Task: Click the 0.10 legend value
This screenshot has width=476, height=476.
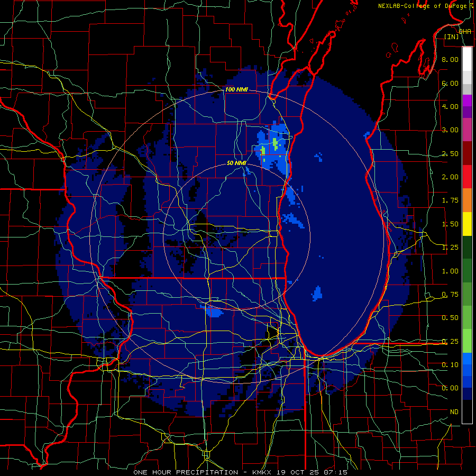Action: 450,365
